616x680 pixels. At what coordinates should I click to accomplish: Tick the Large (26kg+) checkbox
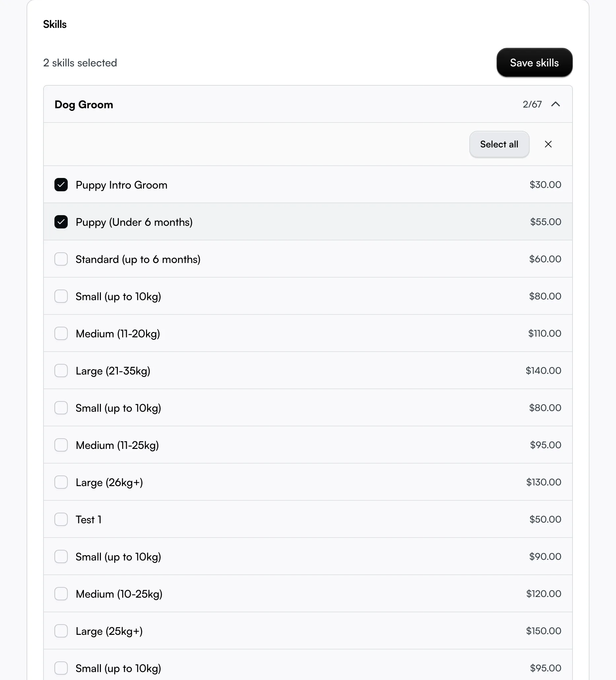point(61,482)
